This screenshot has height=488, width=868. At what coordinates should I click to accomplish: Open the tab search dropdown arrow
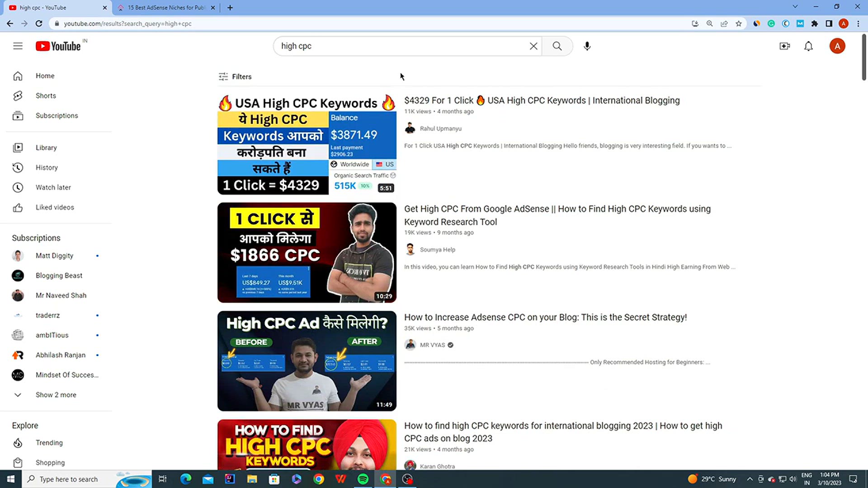tap(795, 7)
